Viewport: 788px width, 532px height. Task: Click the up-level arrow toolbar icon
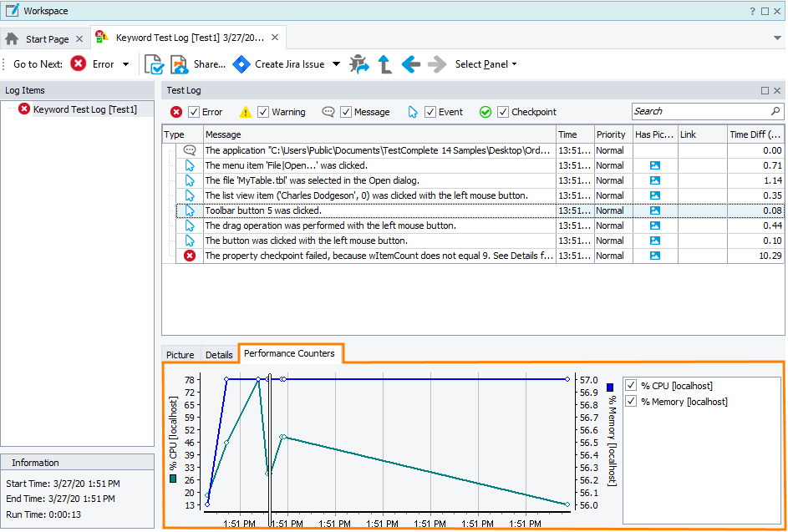click(385, 64)
